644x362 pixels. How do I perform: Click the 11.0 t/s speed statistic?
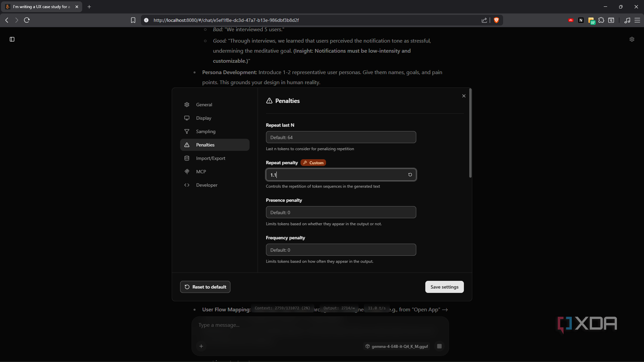[x=377, y=308]
